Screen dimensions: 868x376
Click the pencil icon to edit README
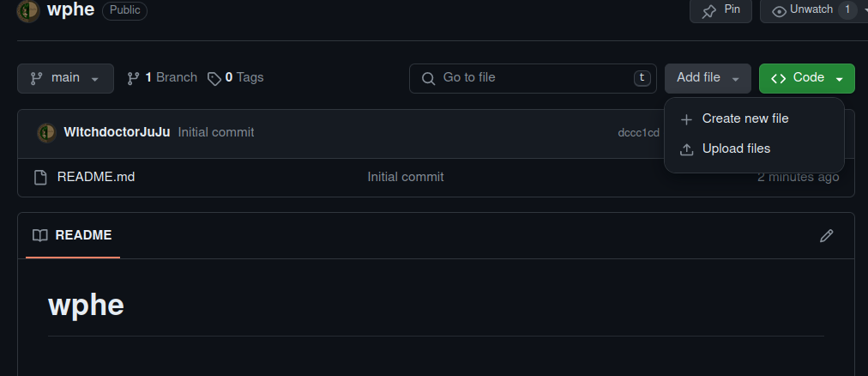pos(827,235)
